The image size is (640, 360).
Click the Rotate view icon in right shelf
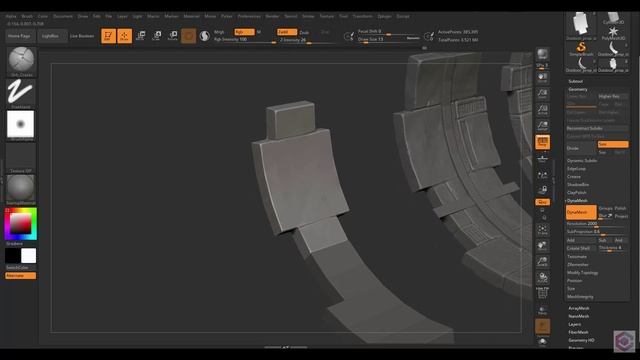point(542,278)
